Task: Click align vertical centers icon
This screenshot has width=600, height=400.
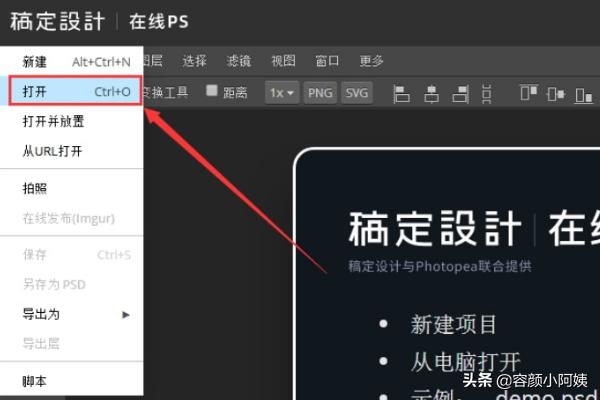Action: [556, 94]
